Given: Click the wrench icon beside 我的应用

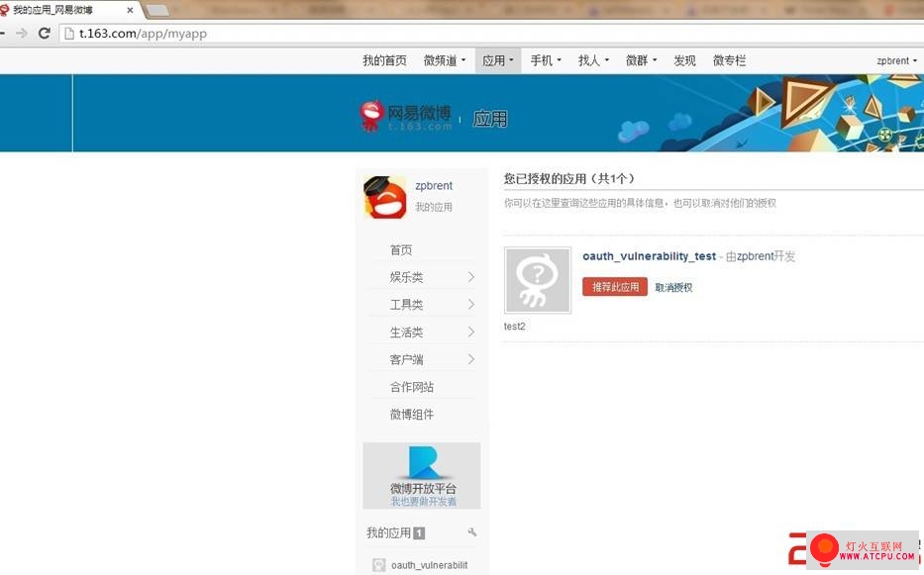Looking at the screenshot, I should [472, 532].
